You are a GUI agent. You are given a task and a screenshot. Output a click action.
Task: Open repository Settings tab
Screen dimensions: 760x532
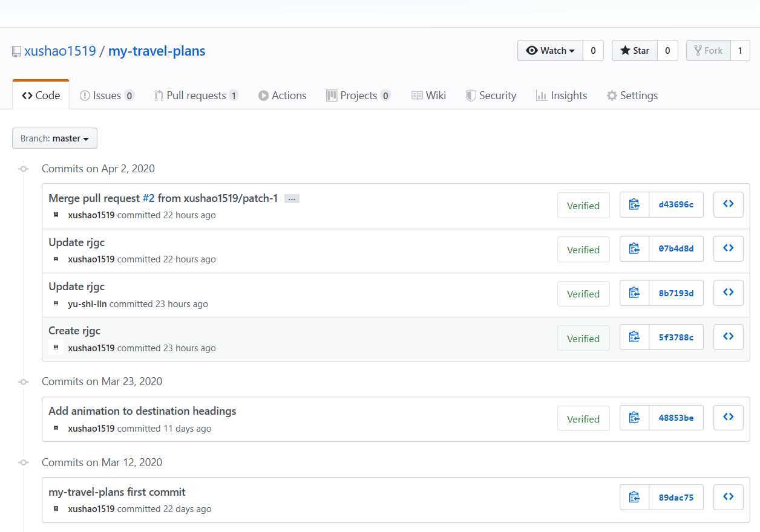(x=632, y=95)
